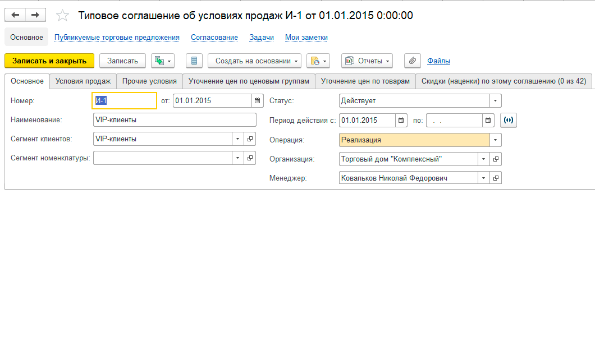This screenshot has height=364, width=595.
Task: Click the Статус field showing Действует
Action: (414, 101)
